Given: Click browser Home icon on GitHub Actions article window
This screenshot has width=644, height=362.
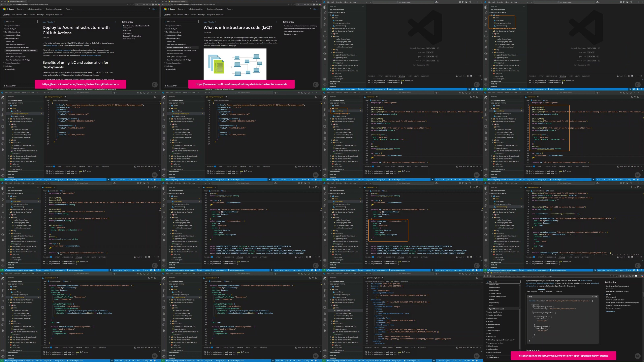Looking at the screenshot, I should [x=8, y=4].
